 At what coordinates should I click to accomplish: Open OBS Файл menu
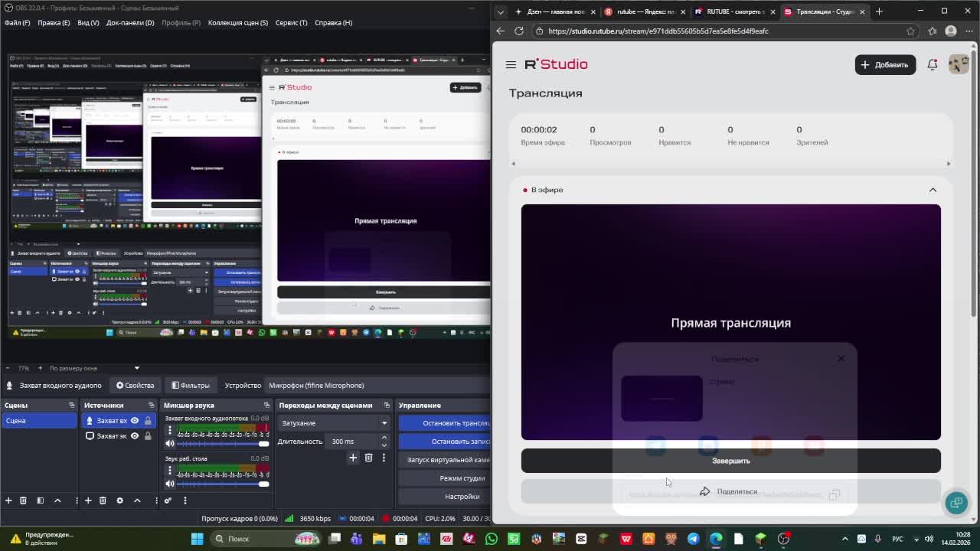tap(17, 23)
